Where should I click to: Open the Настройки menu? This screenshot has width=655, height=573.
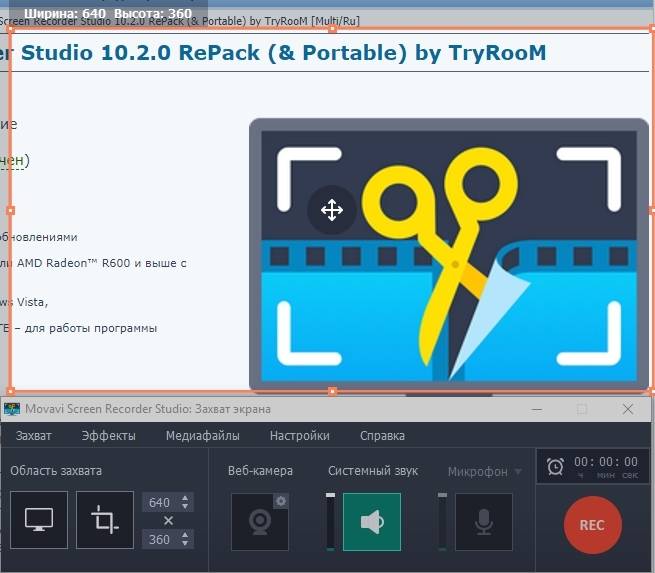[300, 436]
